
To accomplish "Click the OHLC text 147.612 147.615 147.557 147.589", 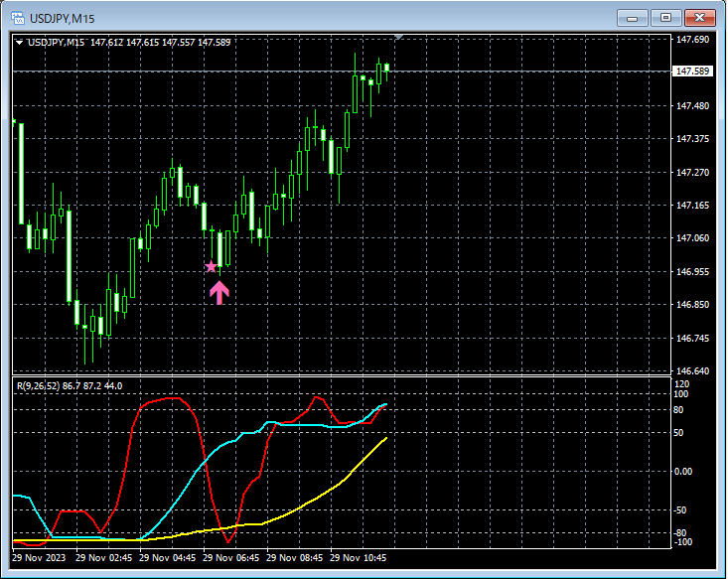I will 160,43.
